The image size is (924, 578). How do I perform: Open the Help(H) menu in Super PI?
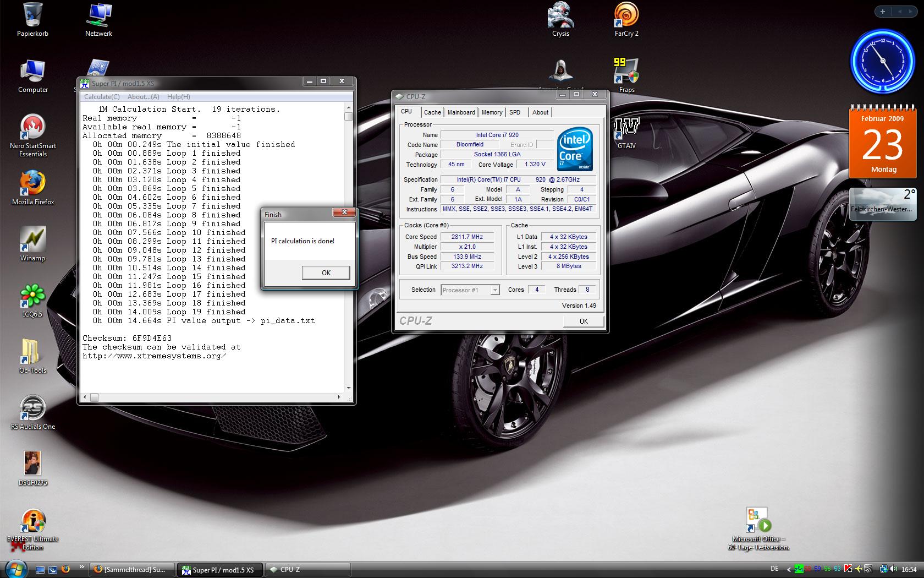179,97
